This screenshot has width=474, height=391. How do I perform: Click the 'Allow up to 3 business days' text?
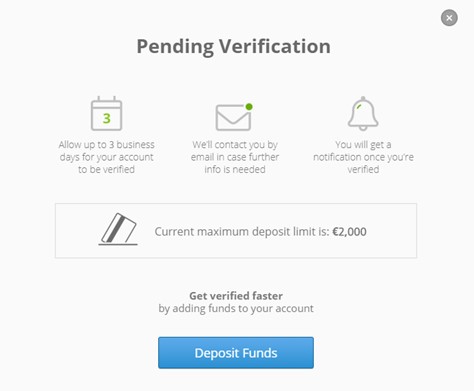pyautogui.click(x=106, y=157)
